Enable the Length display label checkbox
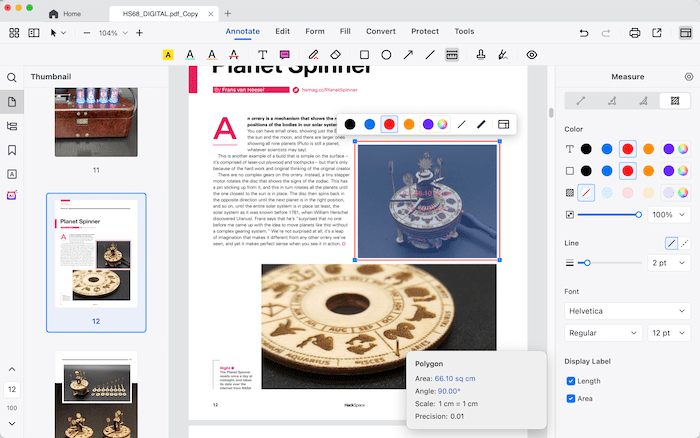Viewport: 700px width, 438px height. (571, 381)
